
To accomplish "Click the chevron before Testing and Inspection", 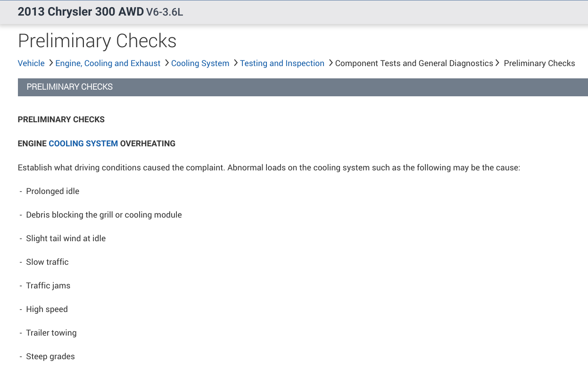I will point(235,63).
